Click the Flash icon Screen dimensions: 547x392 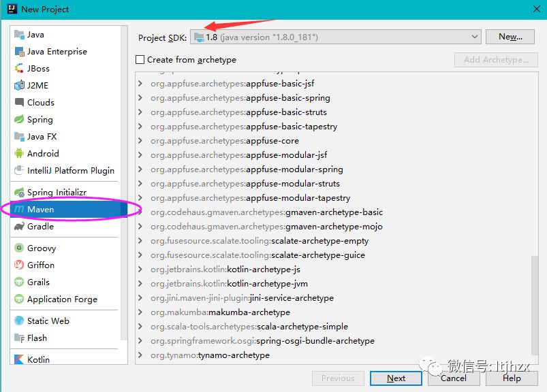pos(19,338)
